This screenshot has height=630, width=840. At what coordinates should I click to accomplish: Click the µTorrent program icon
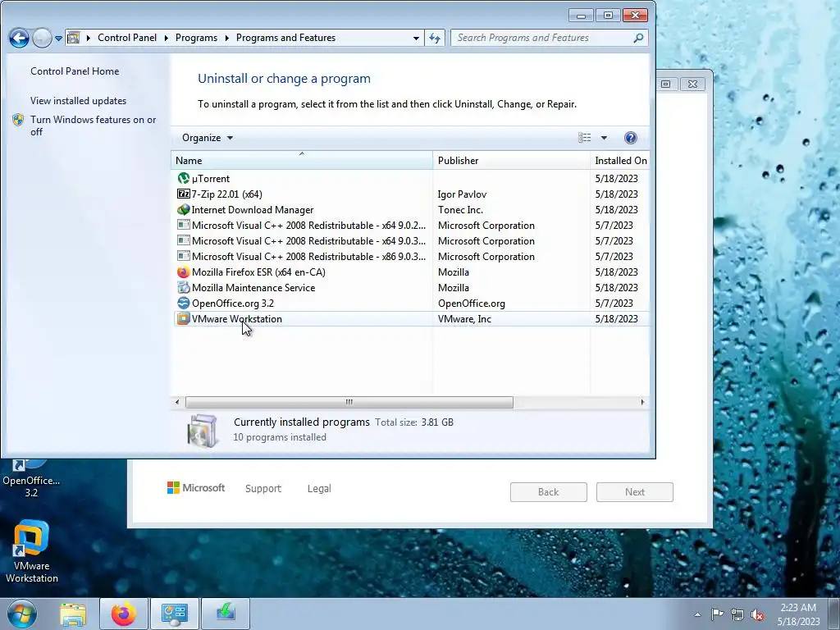(183, 178)
